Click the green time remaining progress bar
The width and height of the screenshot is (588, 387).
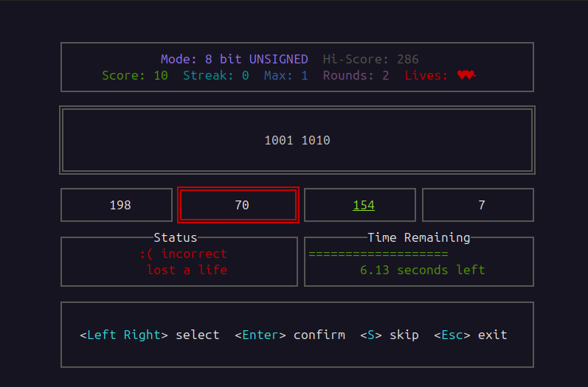[378, 254]
